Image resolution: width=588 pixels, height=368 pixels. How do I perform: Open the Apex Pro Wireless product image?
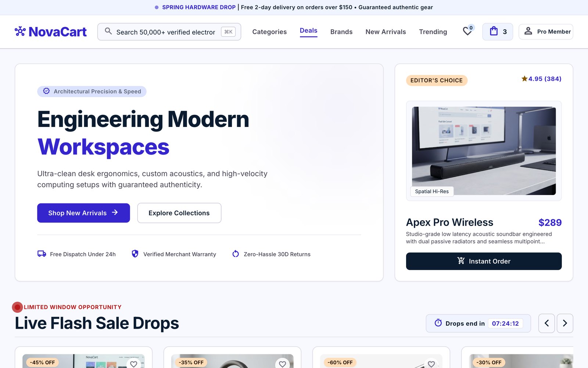[x=484, y=151]
